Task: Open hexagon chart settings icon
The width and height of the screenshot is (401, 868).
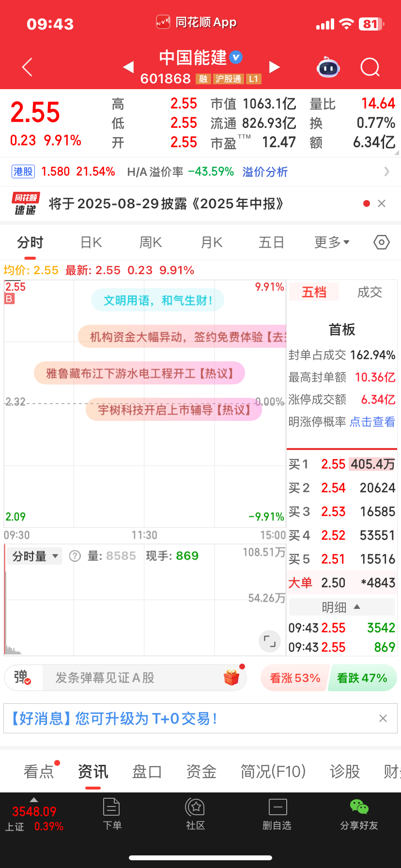Action: pos(382,242)
